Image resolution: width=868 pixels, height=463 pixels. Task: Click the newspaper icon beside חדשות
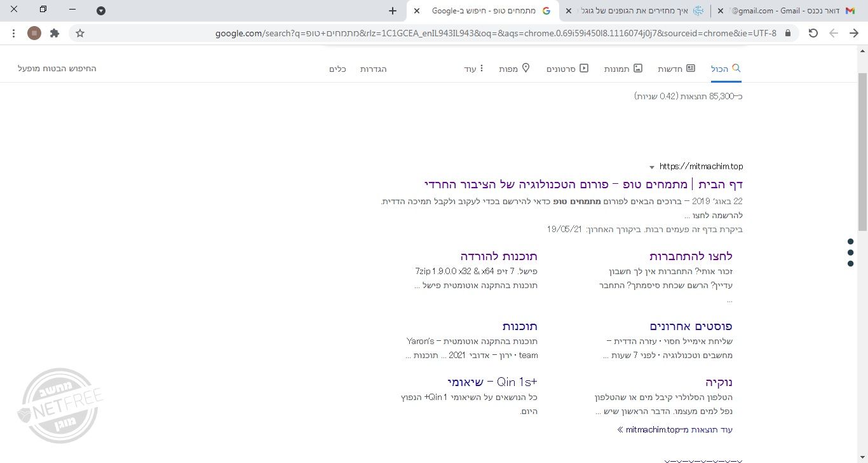pyautogui.click(x=691, y=68)
